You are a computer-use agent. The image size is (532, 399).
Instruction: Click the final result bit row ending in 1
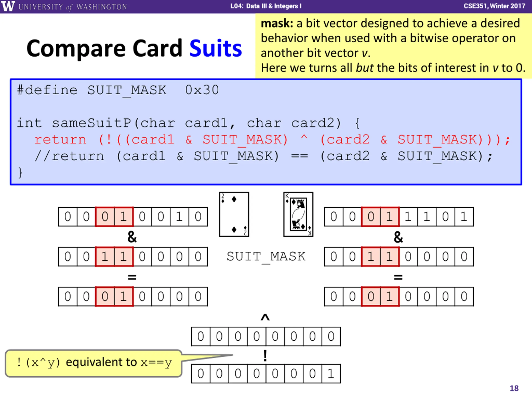pyautogui.click(x=266, y=374)
